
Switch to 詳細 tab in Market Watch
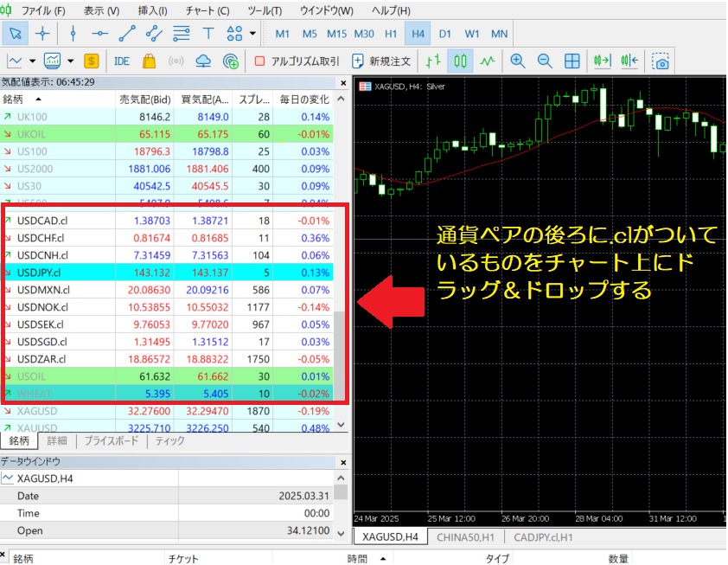[x=57, y=440]
